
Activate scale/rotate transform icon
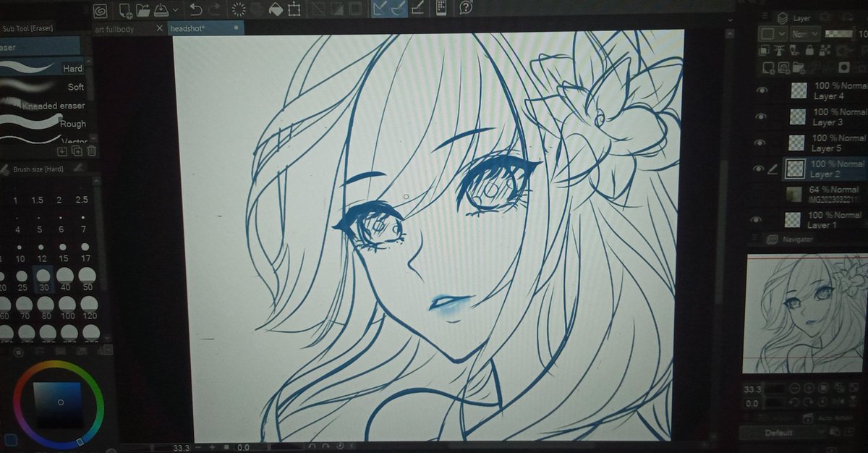[x=294, y=9]
